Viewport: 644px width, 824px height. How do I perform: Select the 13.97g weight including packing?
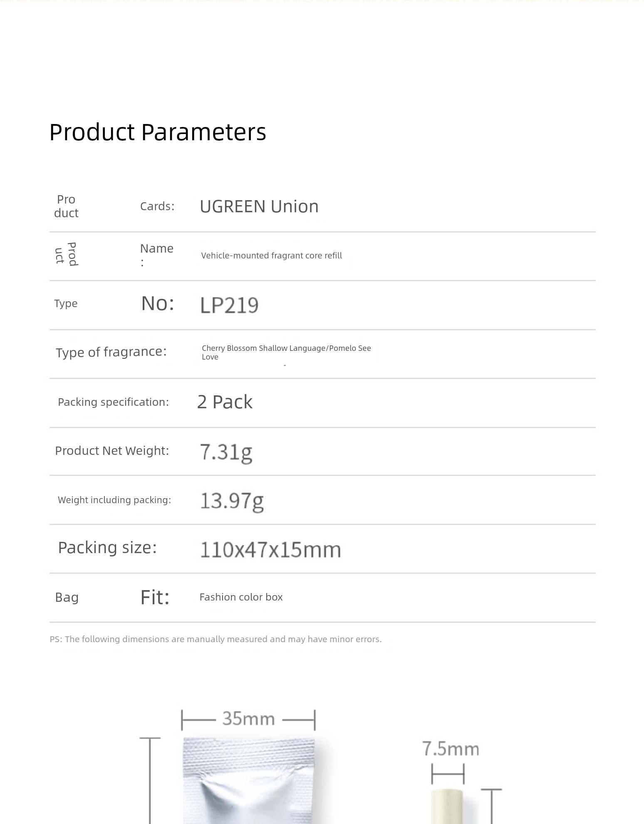(x=232, y=501)
